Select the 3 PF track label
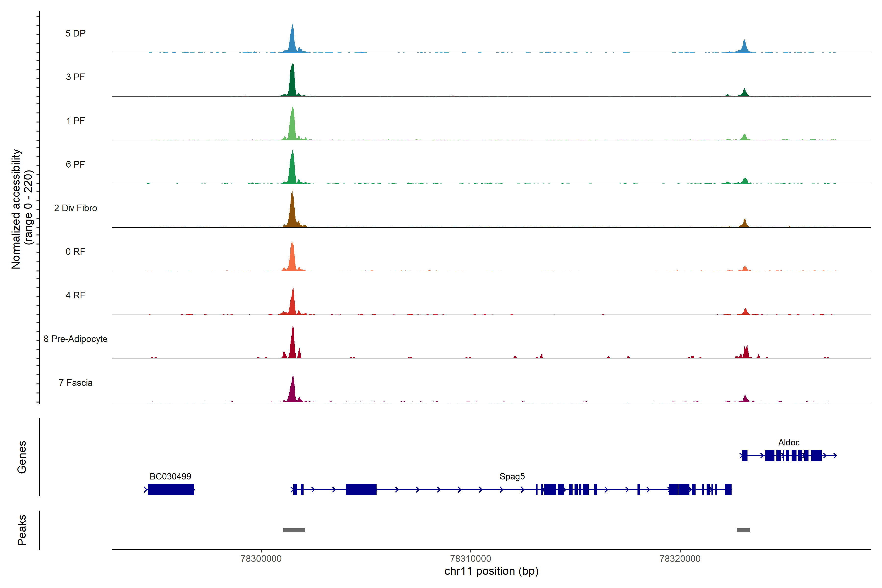The width and height of the screenshot is (882, 588). coord(75,77)
